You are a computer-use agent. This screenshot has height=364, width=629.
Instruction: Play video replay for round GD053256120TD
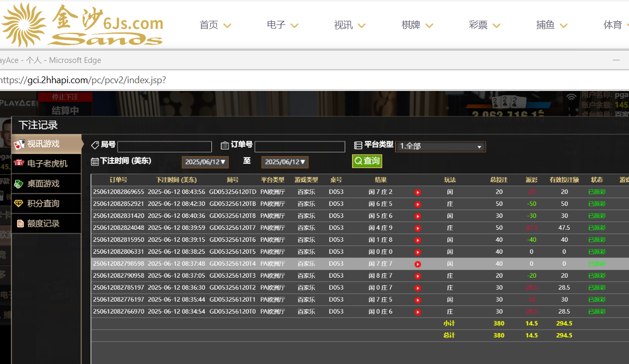pos(418,192)
